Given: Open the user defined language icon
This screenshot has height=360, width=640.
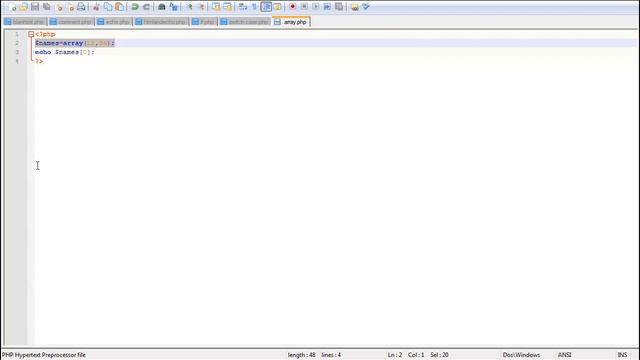Looking at the screenshot, I should 277,7.
